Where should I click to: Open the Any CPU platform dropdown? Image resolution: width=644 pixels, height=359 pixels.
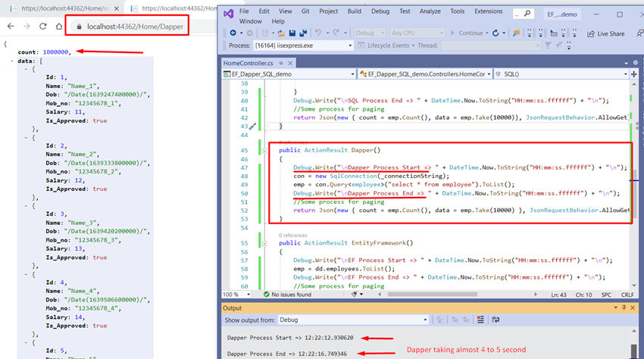[417, 33]
